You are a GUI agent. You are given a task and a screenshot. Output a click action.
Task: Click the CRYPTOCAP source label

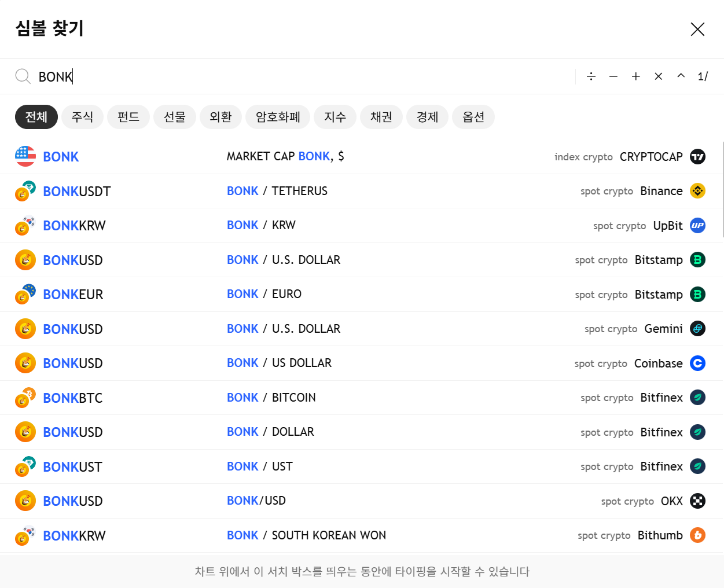651,157
